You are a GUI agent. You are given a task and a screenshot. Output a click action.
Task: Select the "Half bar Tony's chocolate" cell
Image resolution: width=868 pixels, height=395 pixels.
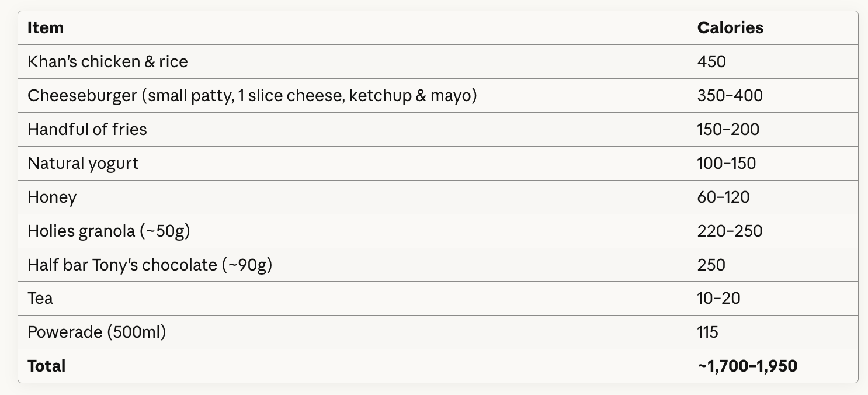point(150,265)
